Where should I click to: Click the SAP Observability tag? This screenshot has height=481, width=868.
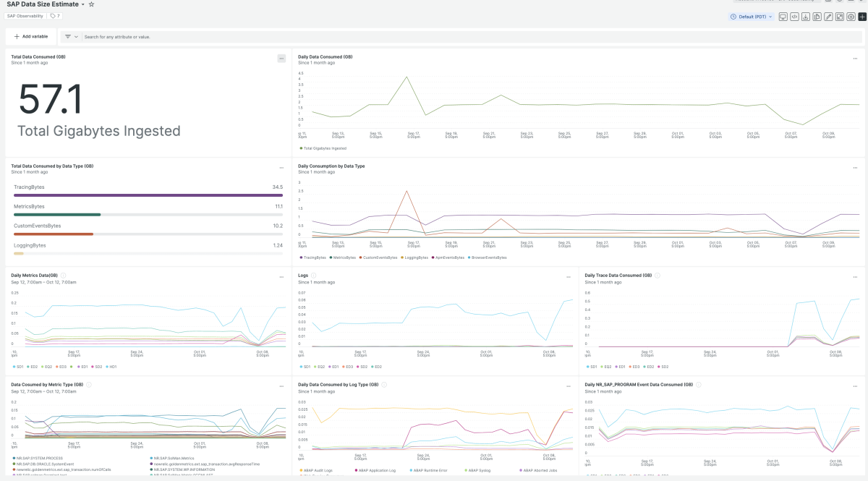pyautogui.click(x=25, y=15)
